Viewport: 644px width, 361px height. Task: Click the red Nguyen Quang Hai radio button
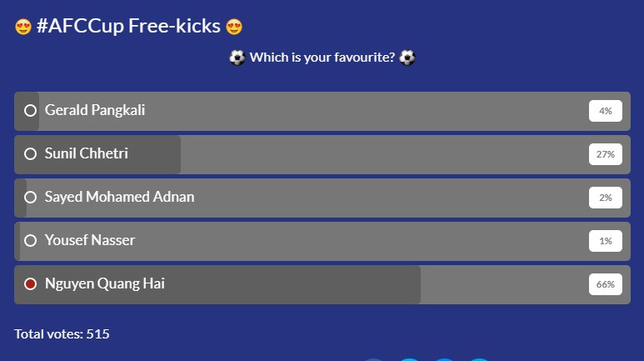point(30,284)
